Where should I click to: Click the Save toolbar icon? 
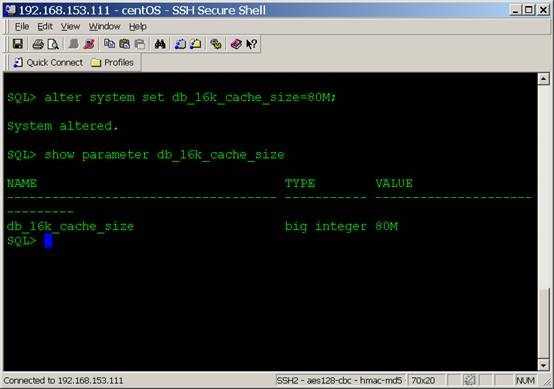[18, 44]
